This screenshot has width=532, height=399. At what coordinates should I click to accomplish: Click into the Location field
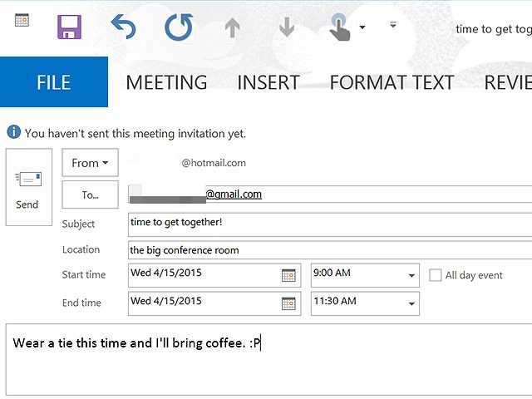point(328,249)
